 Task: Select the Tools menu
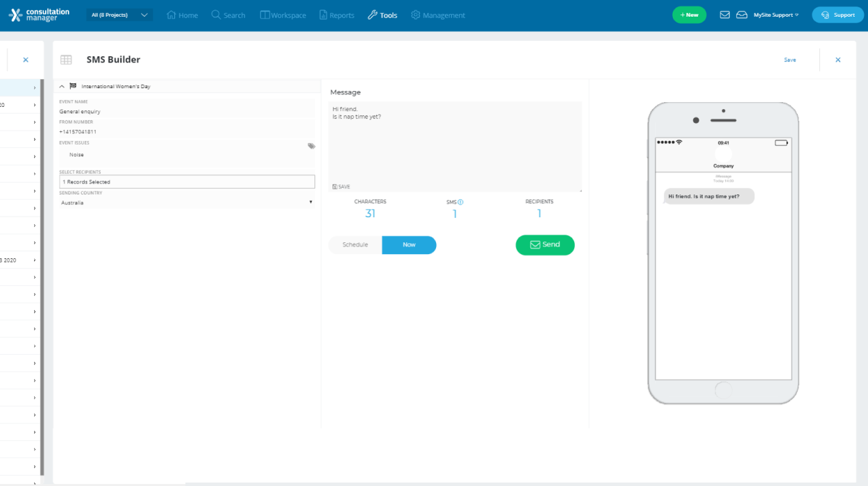tap(382, 15)
